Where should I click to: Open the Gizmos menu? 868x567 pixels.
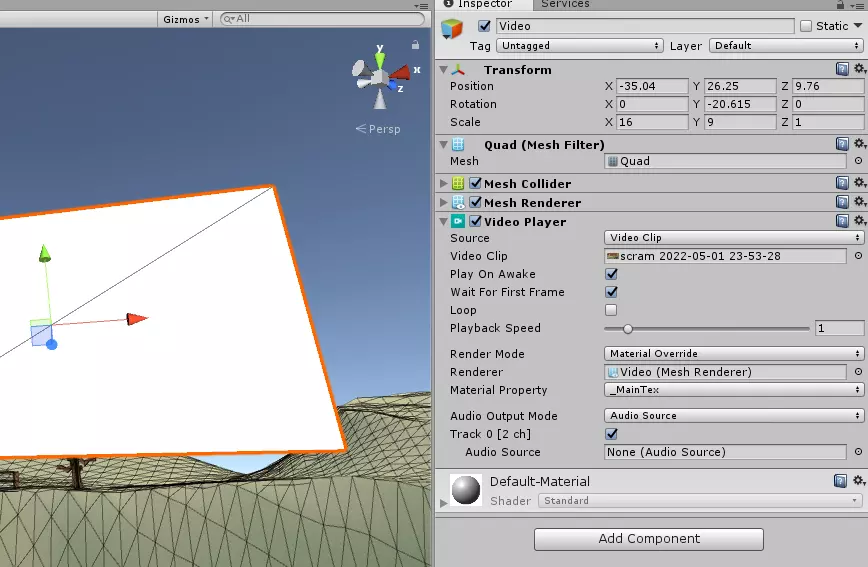[186, 19]
